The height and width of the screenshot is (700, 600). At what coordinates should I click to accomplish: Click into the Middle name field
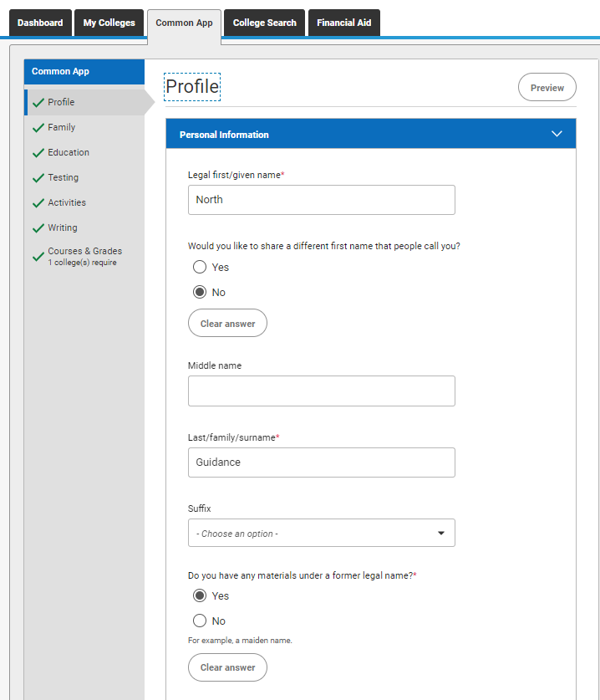321,391
